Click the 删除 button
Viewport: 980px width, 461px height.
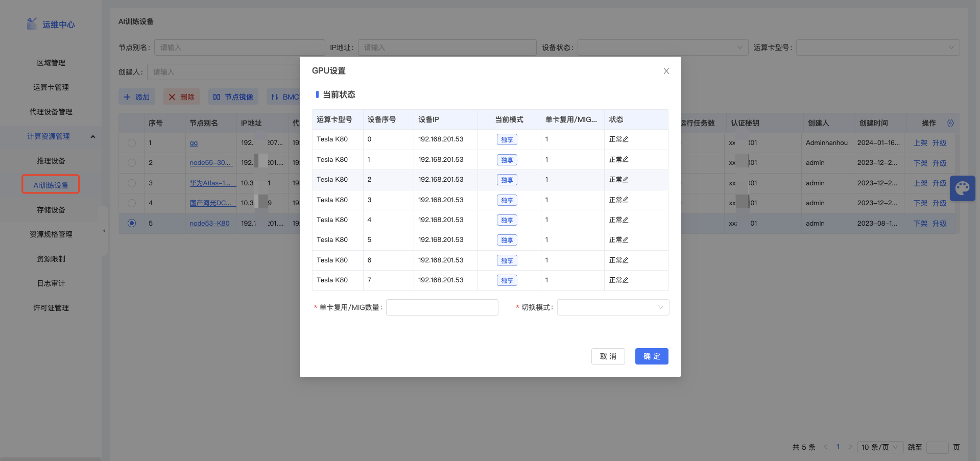(x=182, y=97)
